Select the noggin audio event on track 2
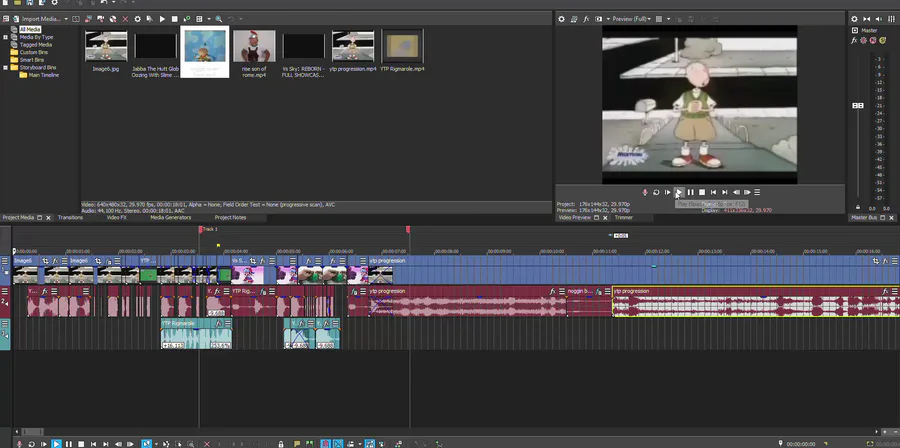 click(589, 302)
